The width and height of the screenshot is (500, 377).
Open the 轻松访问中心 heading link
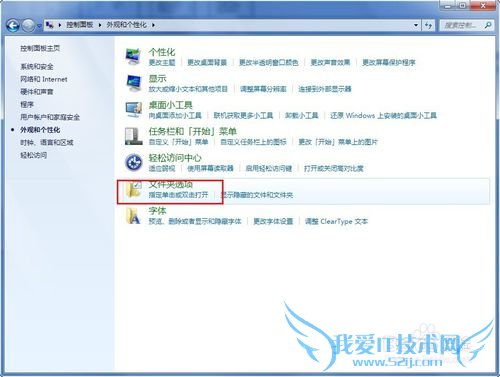point(175,158)
